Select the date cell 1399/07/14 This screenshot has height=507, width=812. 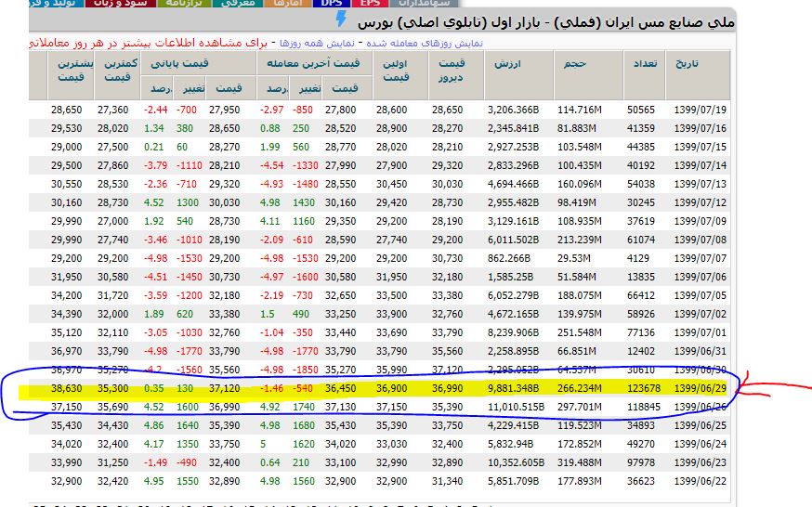tap(701, 165)
